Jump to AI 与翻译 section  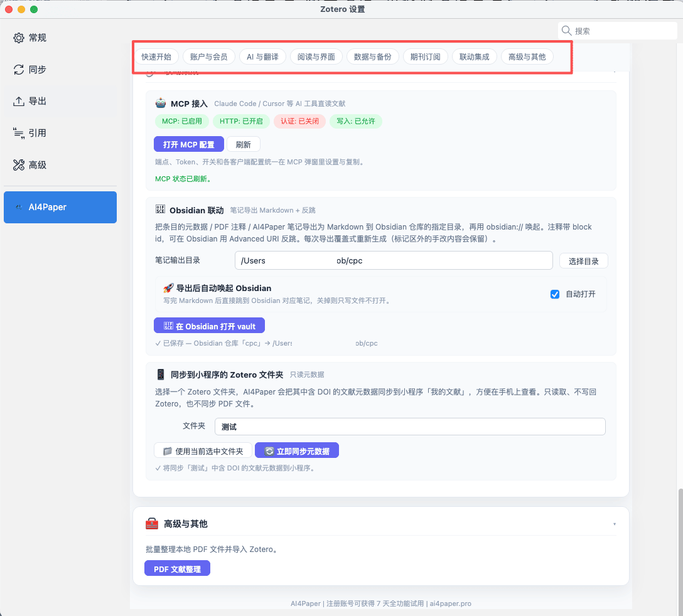[262, 56]
